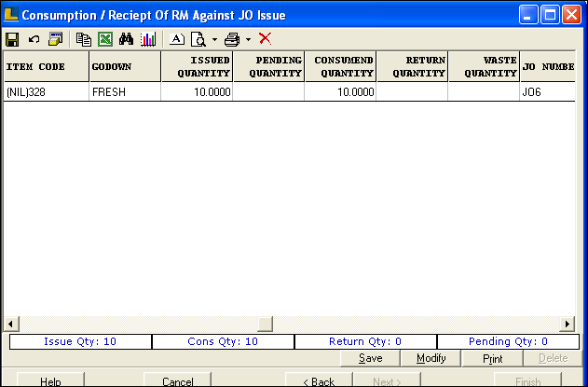Image resolution: width=588 pixels, height=387 pixels.
Task: Click the Undo arrow toolbar icon
Action: 34,39
